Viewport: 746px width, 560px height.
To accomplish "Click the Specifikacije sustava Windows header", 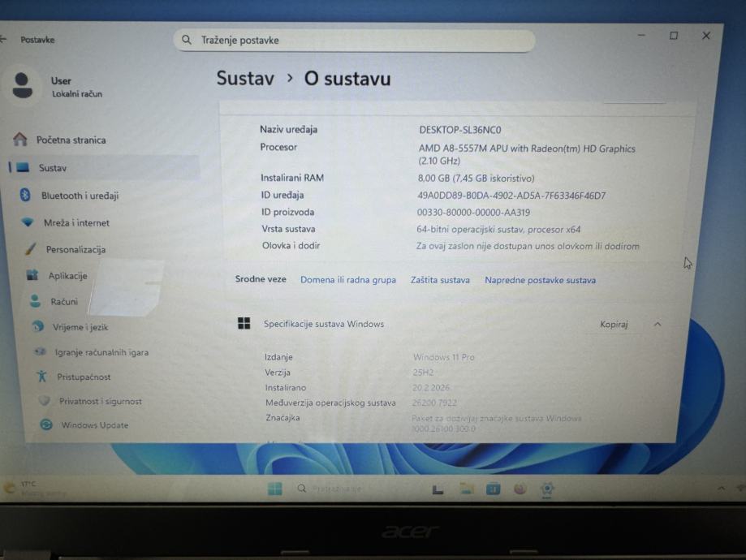I will (x=324, y=324).
